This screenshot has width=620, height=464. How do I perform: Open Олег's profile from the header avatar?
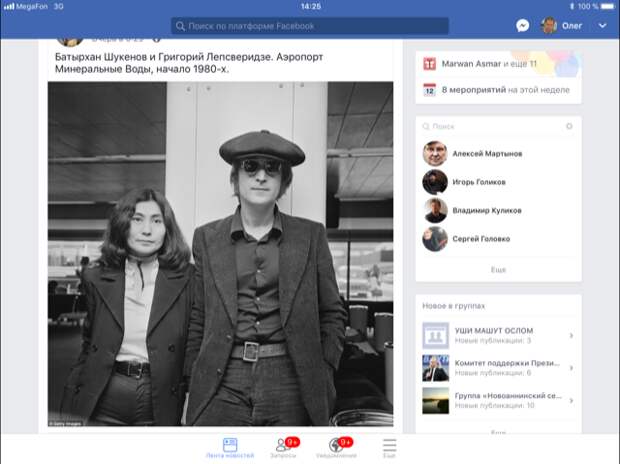pos(549,26)
